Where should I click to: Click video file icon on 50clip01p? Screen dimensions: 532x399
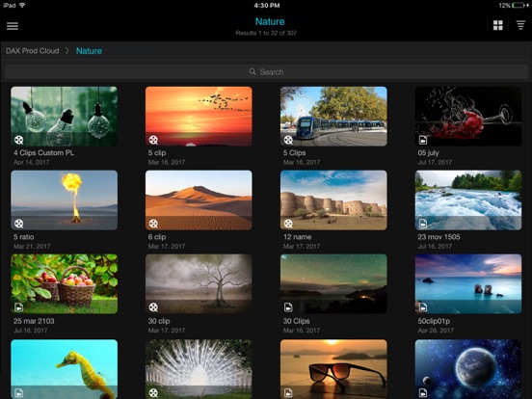pos(423,307)
